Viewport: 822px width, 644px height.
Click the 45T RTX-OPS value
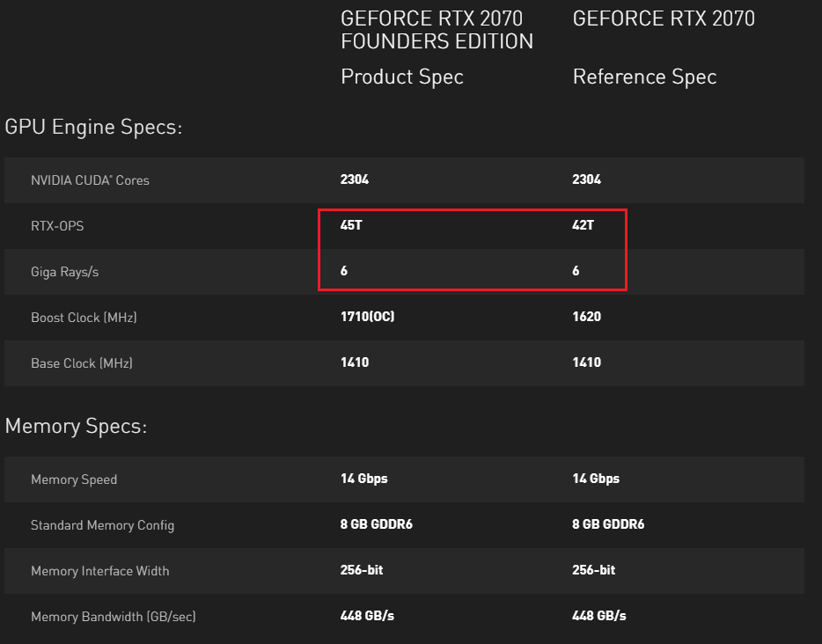(x=351, y=225)
